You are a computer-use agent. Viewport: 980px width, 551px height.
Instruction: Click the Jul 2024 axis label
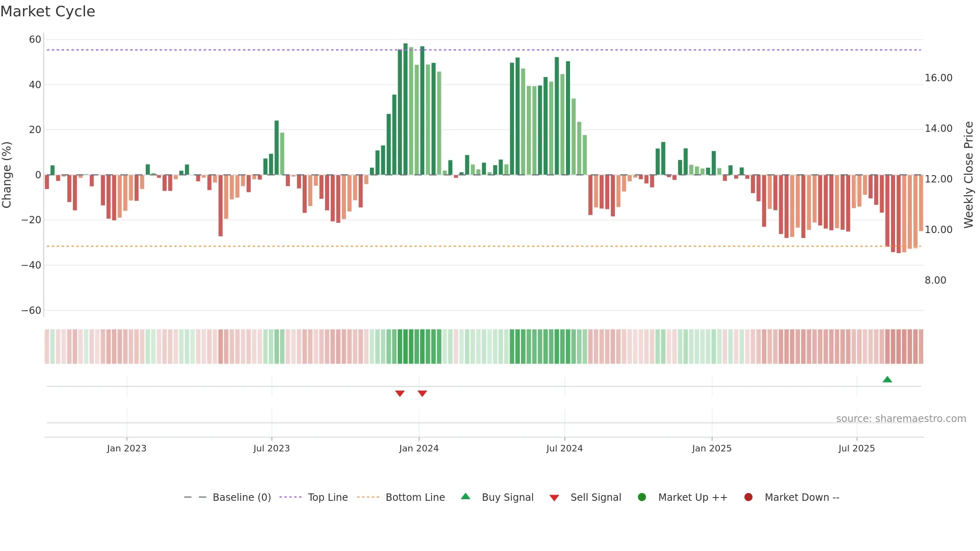[565, 448]
